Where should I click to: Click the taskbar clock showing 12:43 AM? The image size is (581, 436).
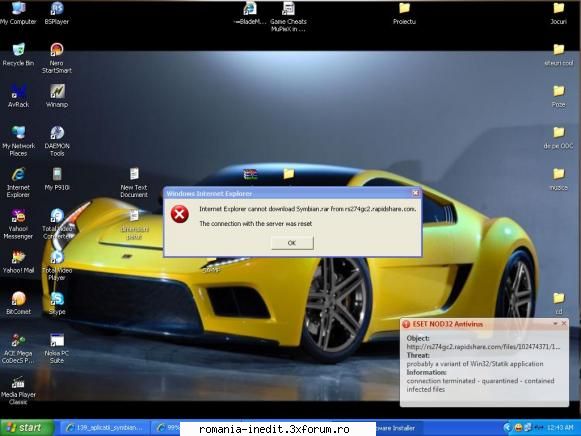[x=560, y=428]
